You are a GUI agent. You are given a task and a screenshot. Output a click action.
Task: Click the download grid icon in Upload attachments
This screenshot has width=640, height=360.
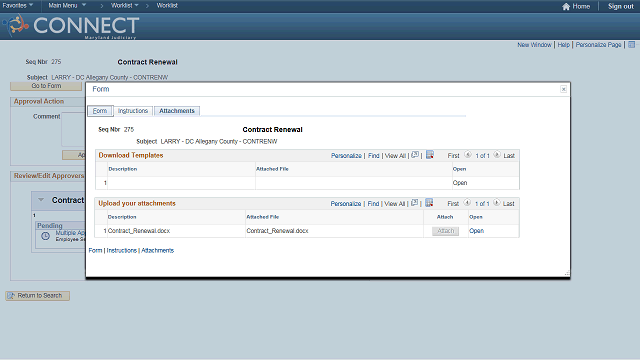click(x=429, y=203)
